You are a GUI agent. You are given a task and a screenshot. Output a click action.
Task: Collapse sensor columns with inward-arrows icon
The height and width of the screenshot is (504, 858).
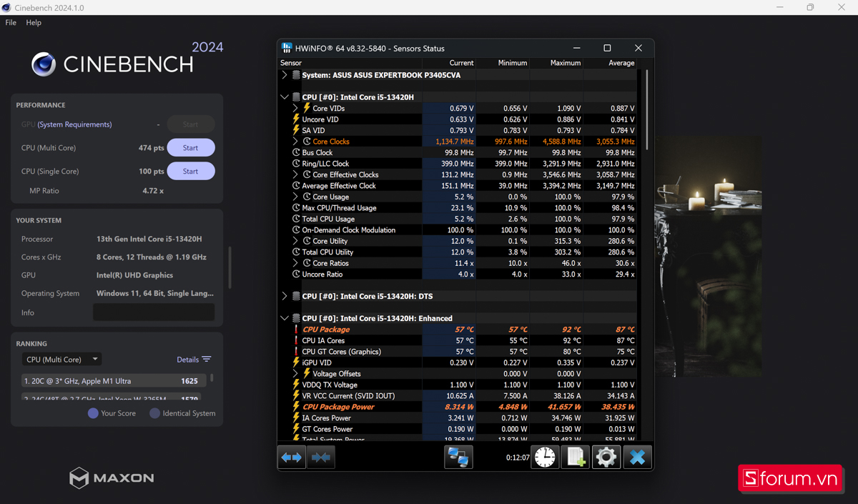coord(321,457)
